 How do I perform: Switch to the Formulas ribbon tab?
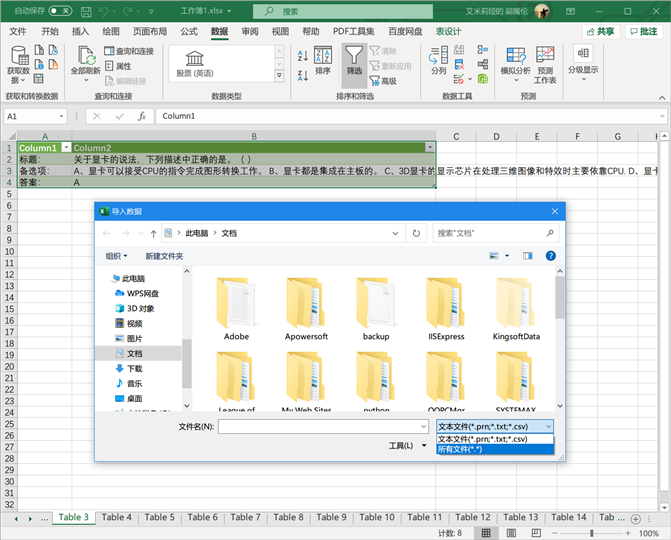pos(189,31)
